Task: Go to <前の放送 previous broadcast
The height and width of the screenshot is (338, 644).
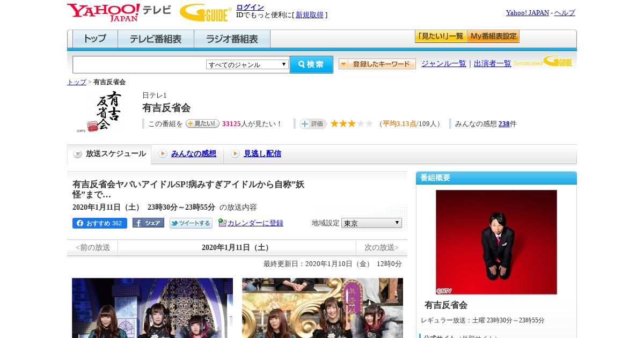Action: [x=92, y=247]
